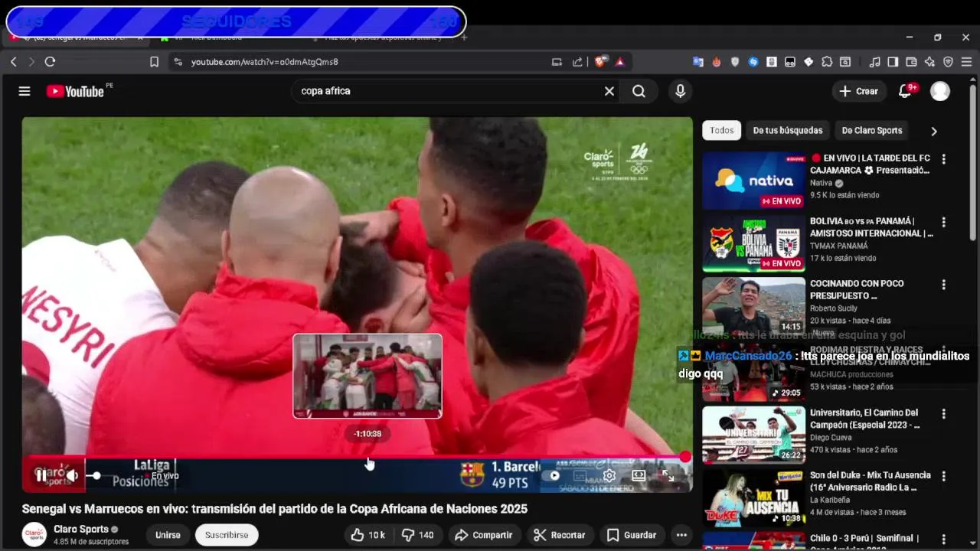
Task: Open the account avatar menu
Action: 940,91
